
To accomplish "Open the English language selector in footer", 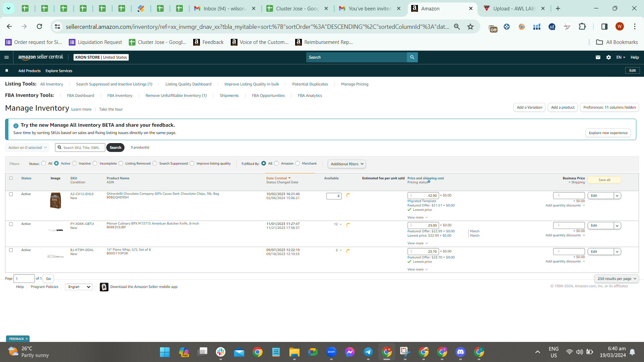I will (x=79, y=287).
